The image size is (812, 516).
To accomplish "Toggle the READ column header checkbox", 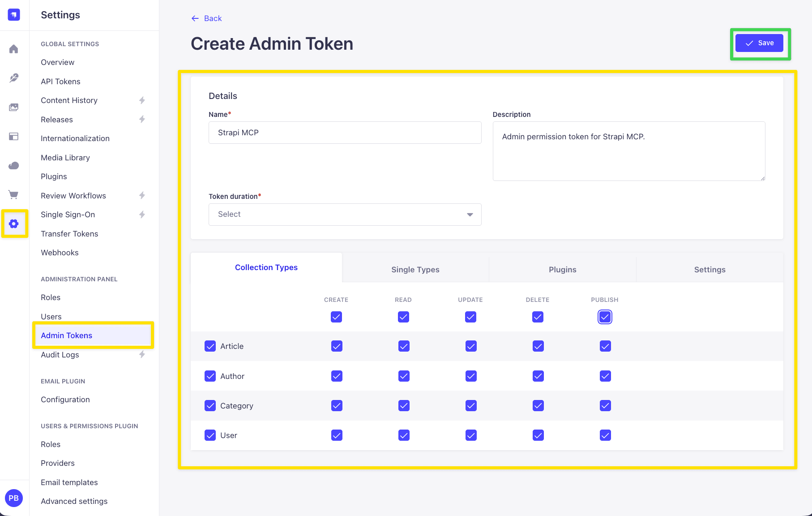I will coord(403,317).
